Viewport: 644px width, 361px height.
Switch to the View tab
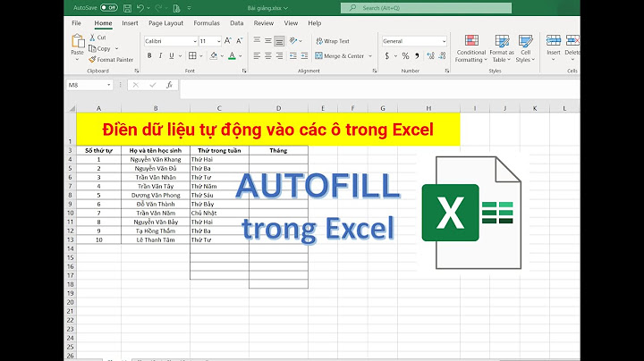tap(291, 23)
